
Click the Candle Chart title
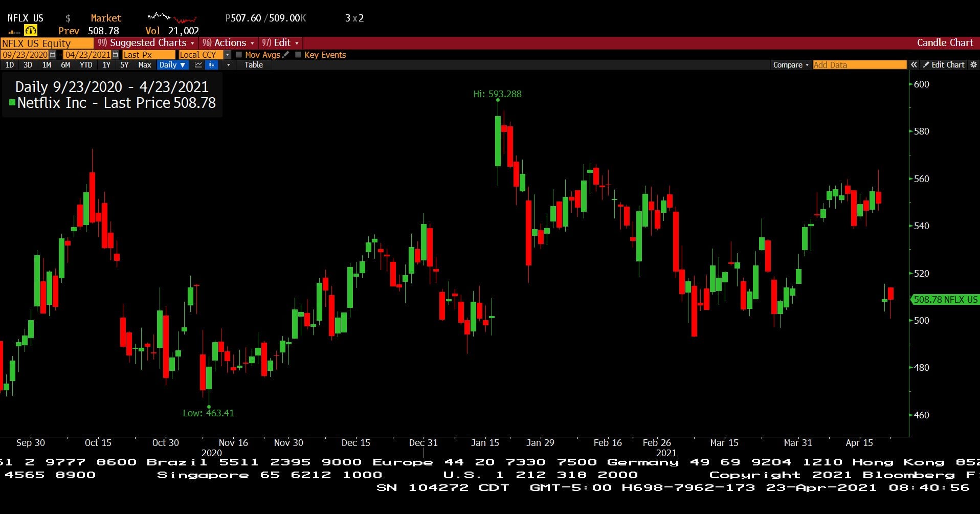click(945, 43)
